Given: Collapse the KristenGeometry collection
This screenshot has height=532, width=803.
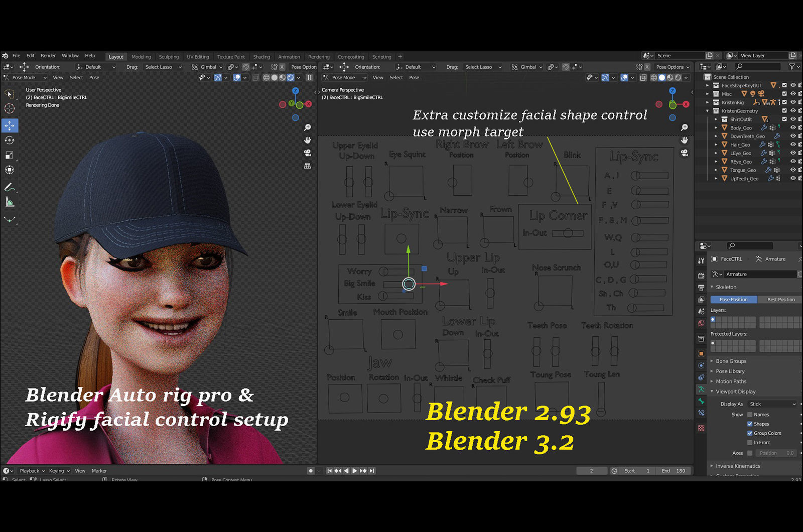Looking at the screenshot, I should point(708,111).
